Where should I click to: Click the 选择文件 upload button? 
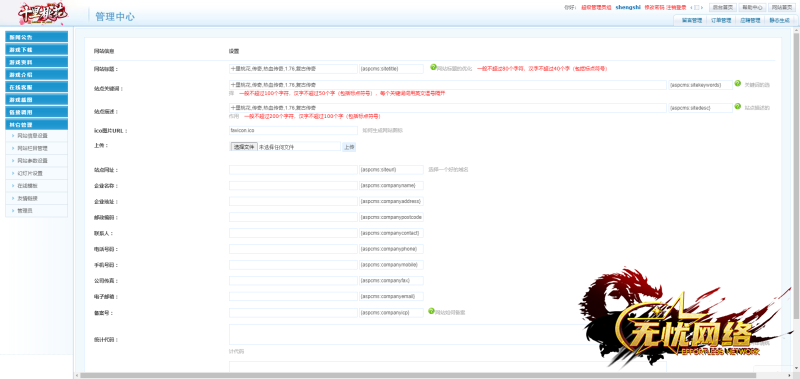coord(243,147)
